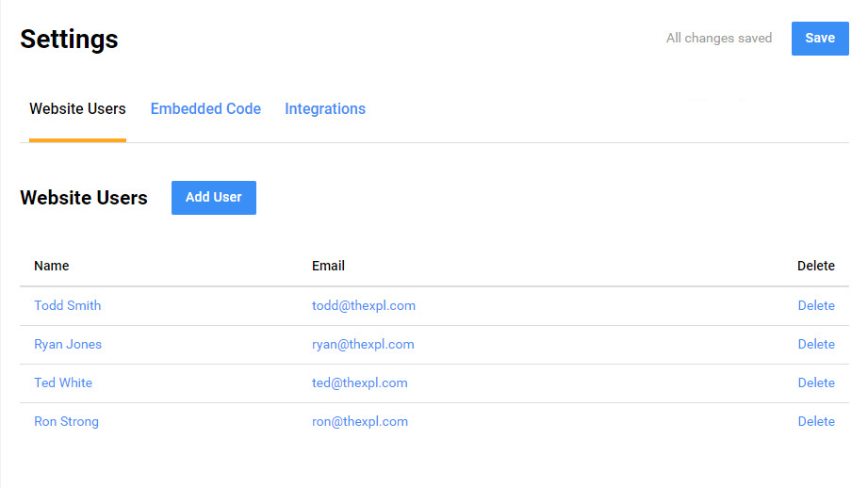Switch to the Website Users tab
This screenshot has width=868, height=488.
click(77, 109)
